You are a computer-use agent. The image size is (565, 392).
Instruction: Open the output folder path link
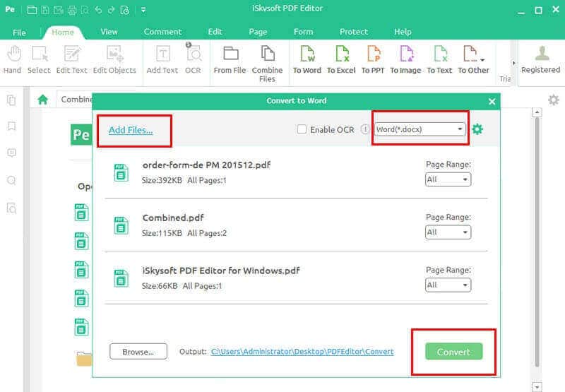[x=302, y=351]
